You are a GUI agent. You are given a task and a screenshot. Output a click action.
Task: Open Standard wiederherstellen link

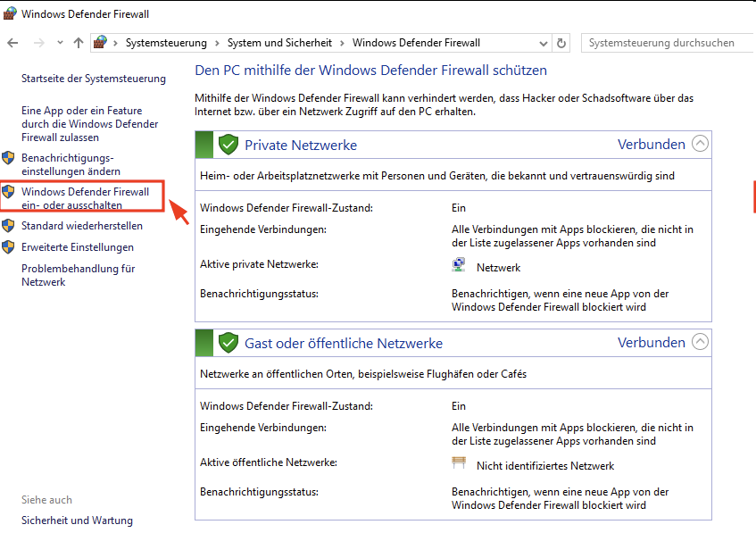tap(82, 226)
